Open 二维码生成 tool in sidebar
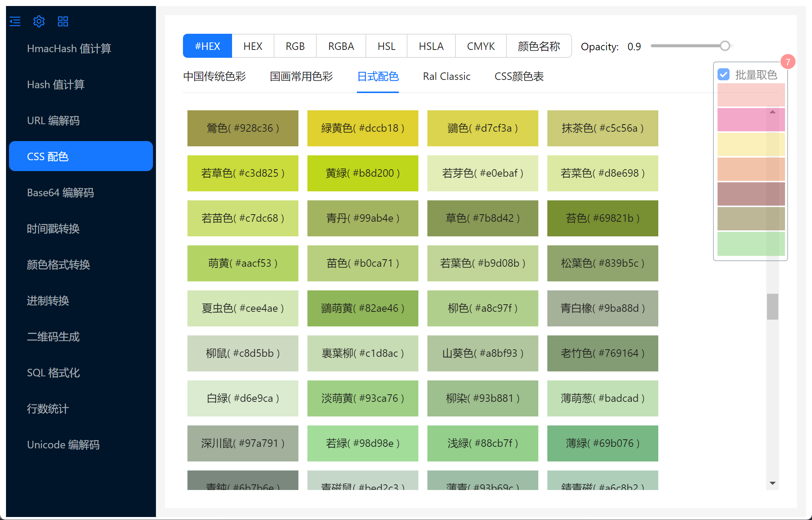 pos(53,337)
